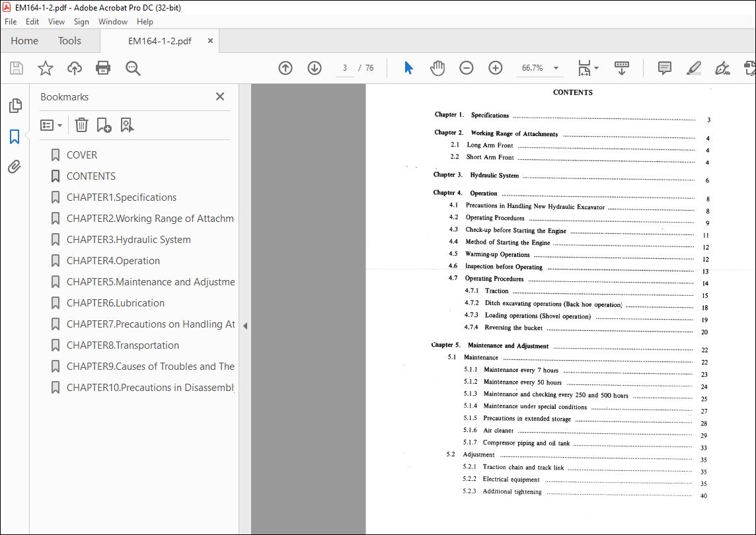Delete selected bookmark with trash icon

pyautogui.click(x=81, y=125)
